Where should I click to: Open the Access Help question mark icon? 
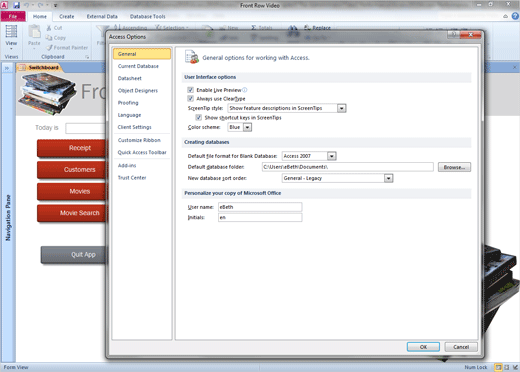click(x=515, y=16)
